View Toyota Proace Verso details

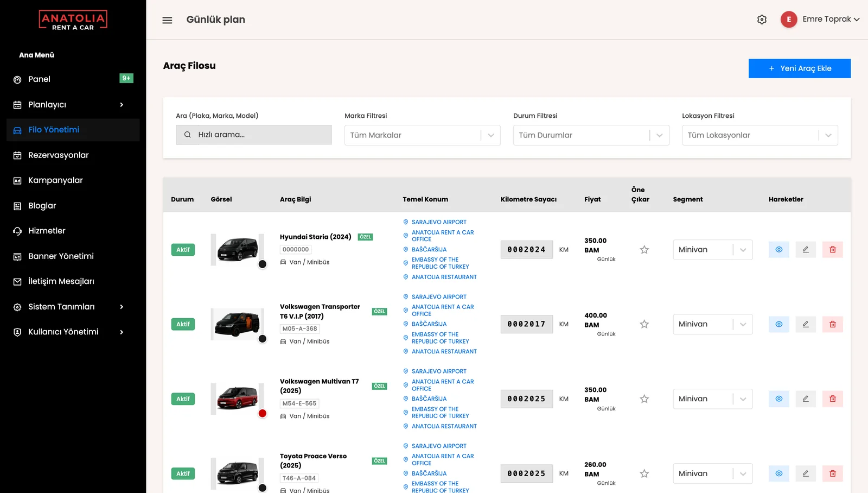[778, 473]
